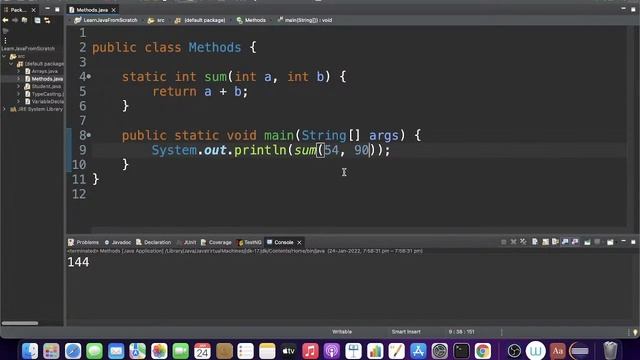
Task: Expand the Methods.java tree node
Action: click(18, 79)
